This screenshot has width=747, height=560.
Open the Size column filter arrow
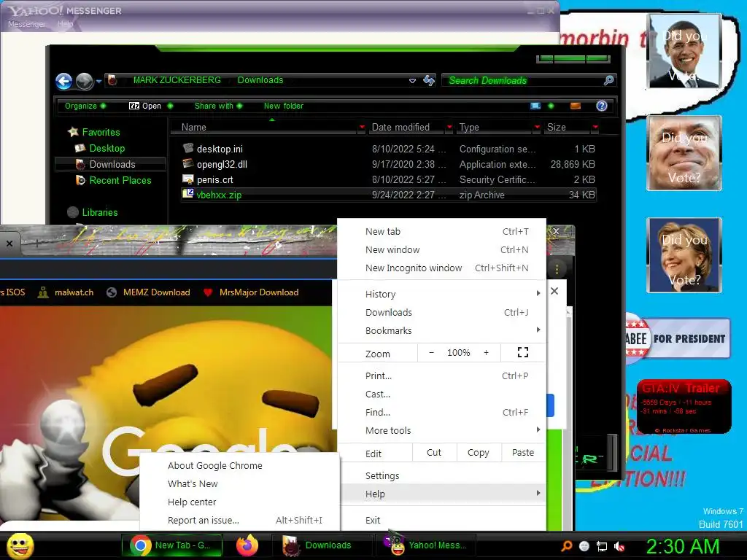click(595, 127)
